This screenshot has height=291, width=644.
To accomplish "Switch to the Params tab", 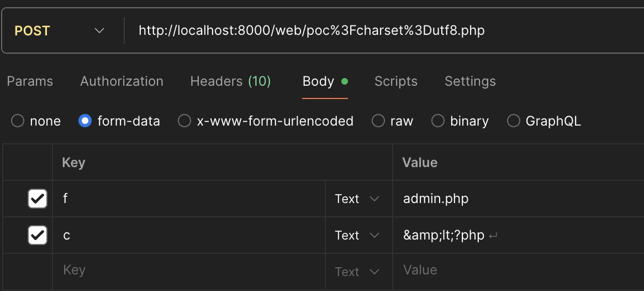I will tap(30, 81).
